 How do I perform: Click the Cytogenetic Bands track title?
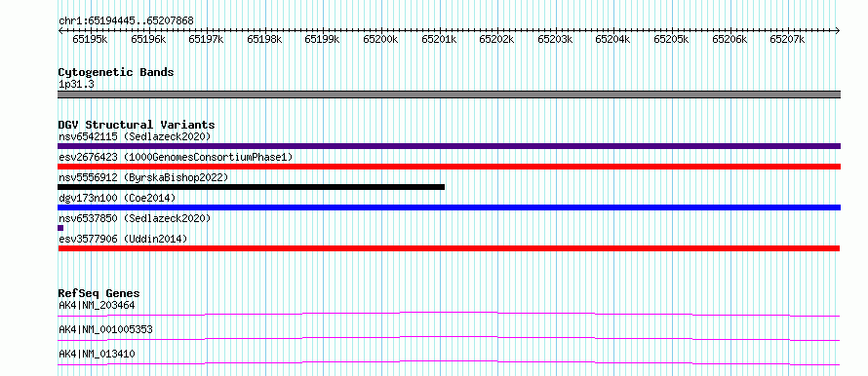point(116,72)
